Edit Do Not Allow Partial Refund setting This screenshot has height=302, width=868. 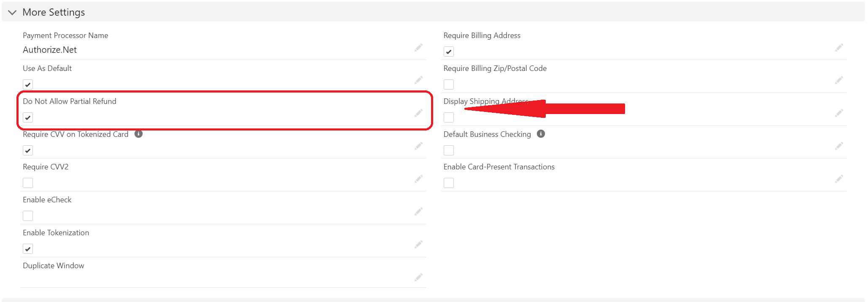[x=418, y=113]
